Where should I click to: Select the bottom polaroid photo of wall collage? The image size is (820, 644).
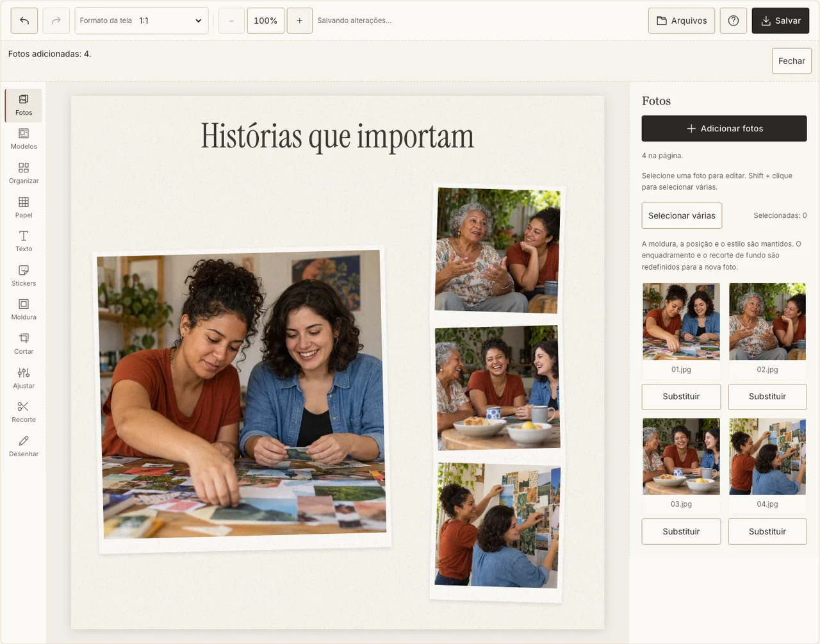point(497,529)
